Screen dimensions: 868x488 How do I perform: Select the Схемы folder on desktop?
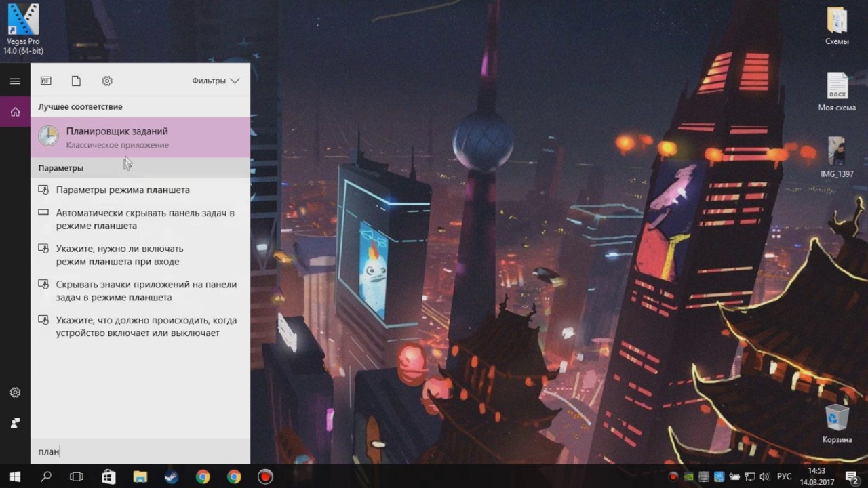point(837,26)
